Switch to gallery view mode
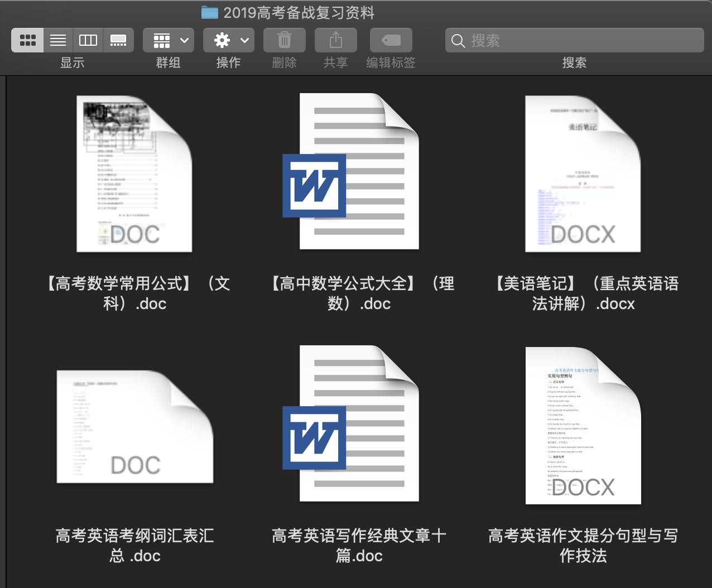Viewport: 712px width, 588px height. click(119, 40)
